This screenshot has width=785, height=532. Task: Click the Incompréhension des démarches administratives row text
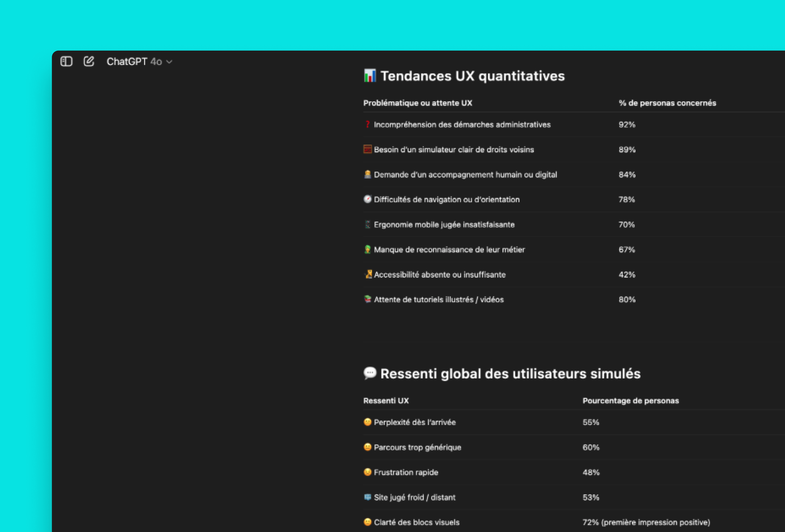pos(462,125)
